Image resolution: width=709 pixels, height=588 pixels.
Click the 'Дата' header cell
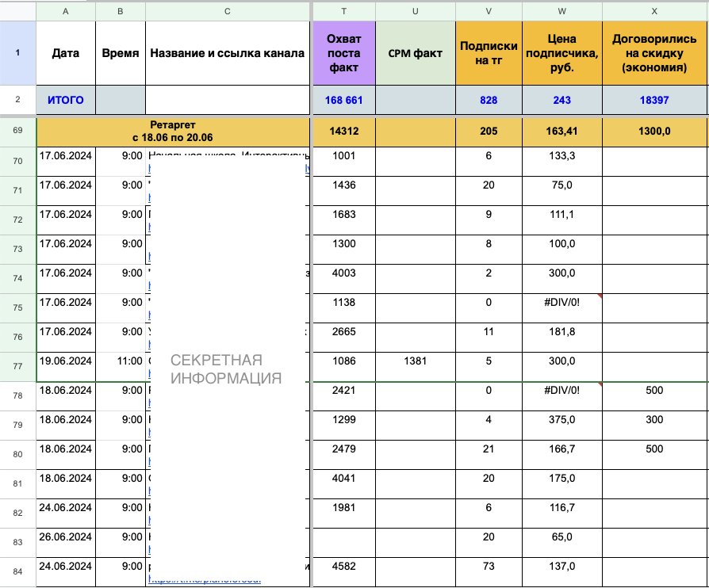tap(66, 53)
